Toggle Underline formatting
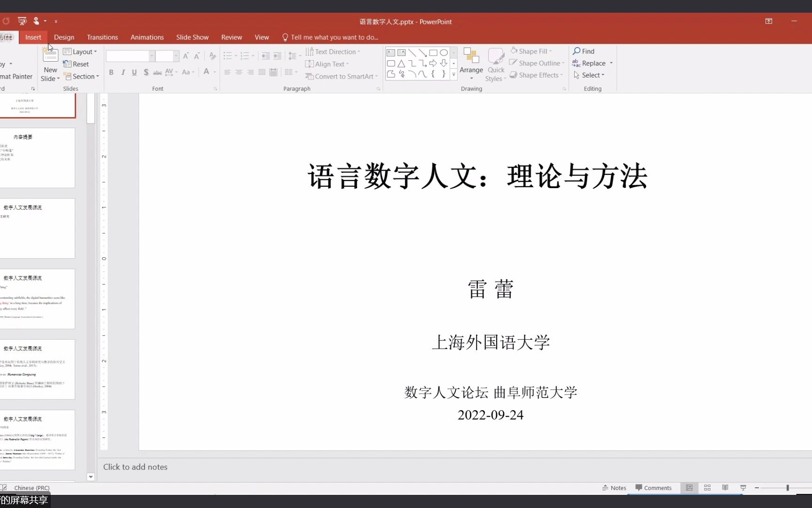The image size is (812, 508). (x=134, y=72)
